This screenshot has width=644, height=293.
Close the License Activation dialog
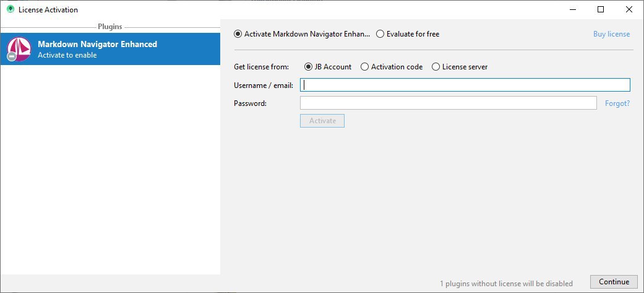(x=629, y=9)
